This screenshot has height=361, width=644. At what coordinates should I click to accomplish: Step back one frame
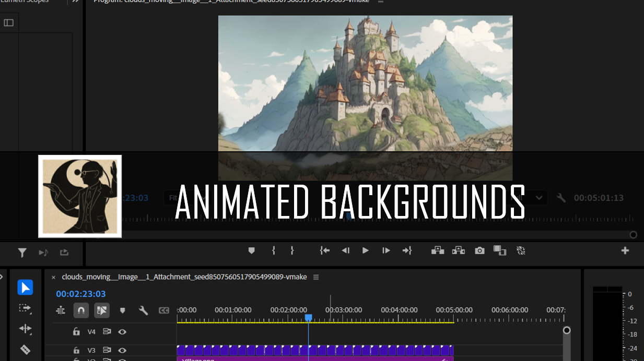345,250
